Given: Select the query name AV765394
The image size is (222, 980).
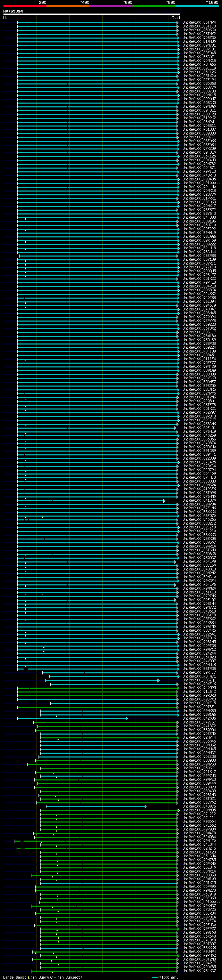Looking at the screenshot, I should [13, 11].
